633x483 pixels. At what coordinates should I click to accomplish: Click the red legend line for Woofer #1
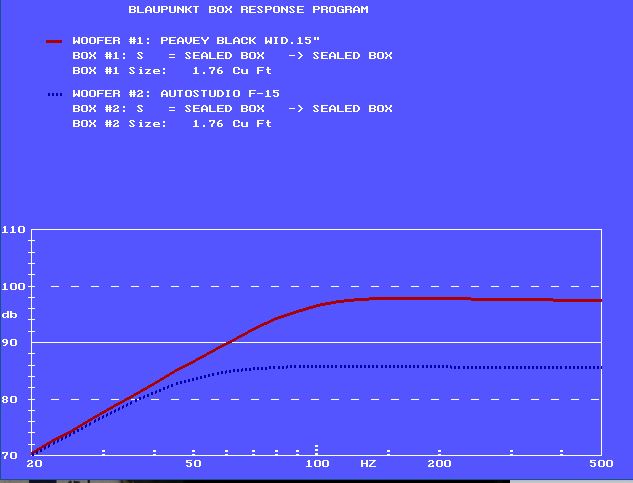54,41
